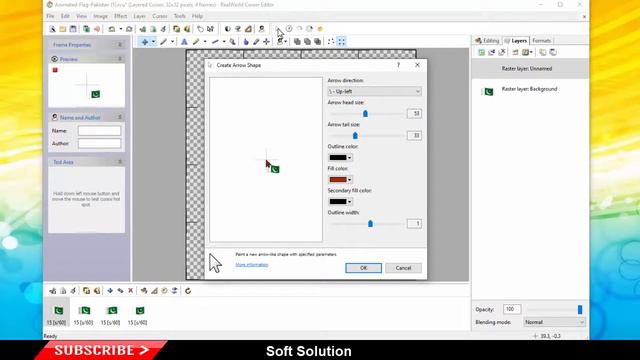Click the lasso selection icon in main toolbar
This screenshot has height=360, width=640.
pyautogui.click(x=200, y=29)
